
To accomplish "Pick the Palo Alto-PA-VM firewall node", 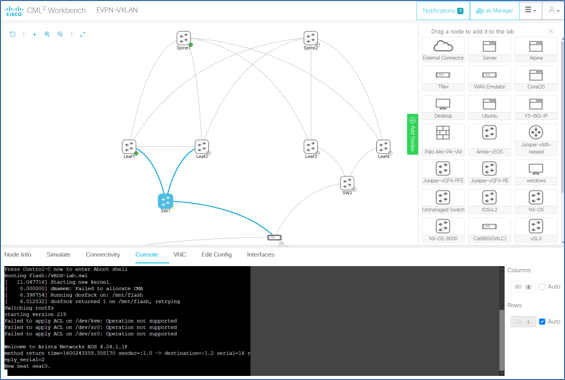I will (x=443, y=140).
